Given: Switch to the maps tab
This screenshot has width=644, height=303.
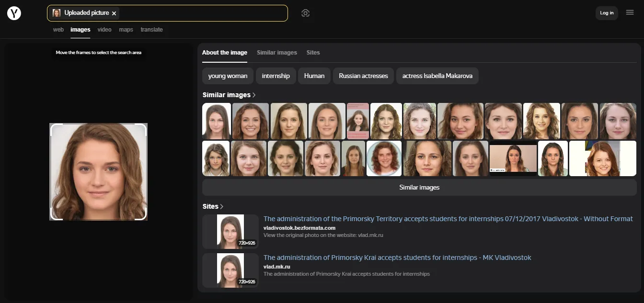Looking at the screenshot, I should pos(126,29).
